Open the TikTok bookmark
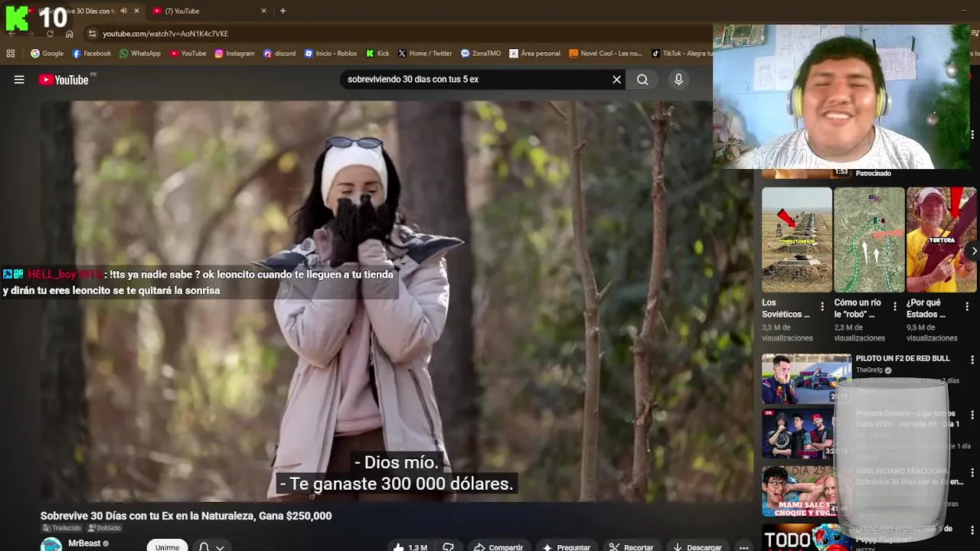Viewport: 980px width, 551px height. pos(681,54)
